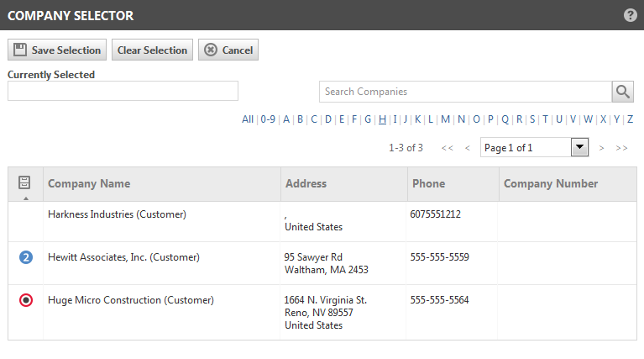Viewport: 644px width, 359px height.
Task: Click the Currently Selected text box
Action: point(123,91)
